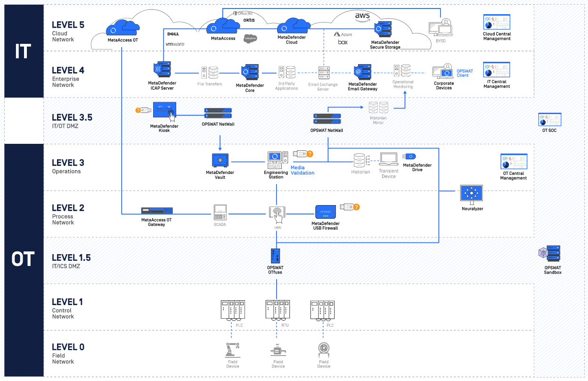Select the OPSWAT OTfuse device icon
588x381 pixels.
[x=276, y=256]
